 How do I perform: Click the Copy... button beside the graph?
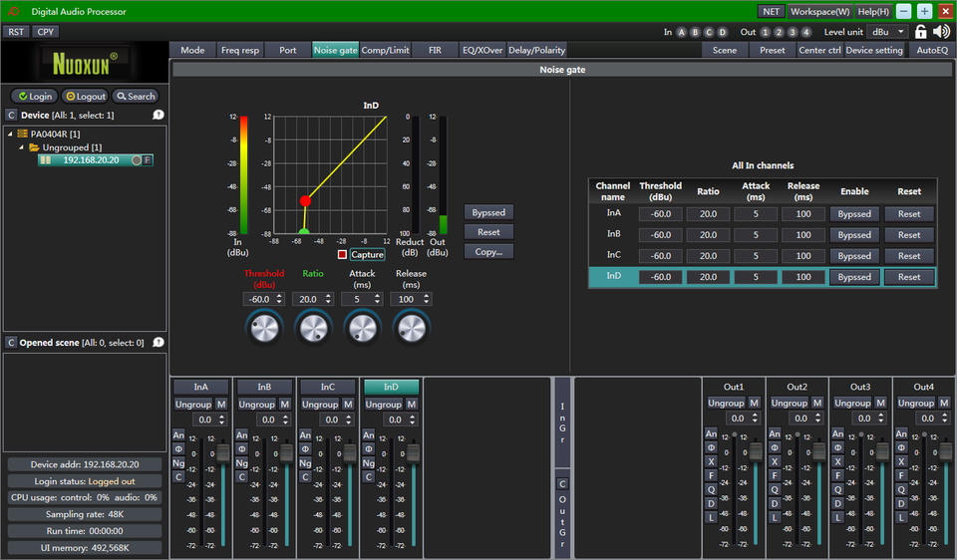click(x=488, y=251)
